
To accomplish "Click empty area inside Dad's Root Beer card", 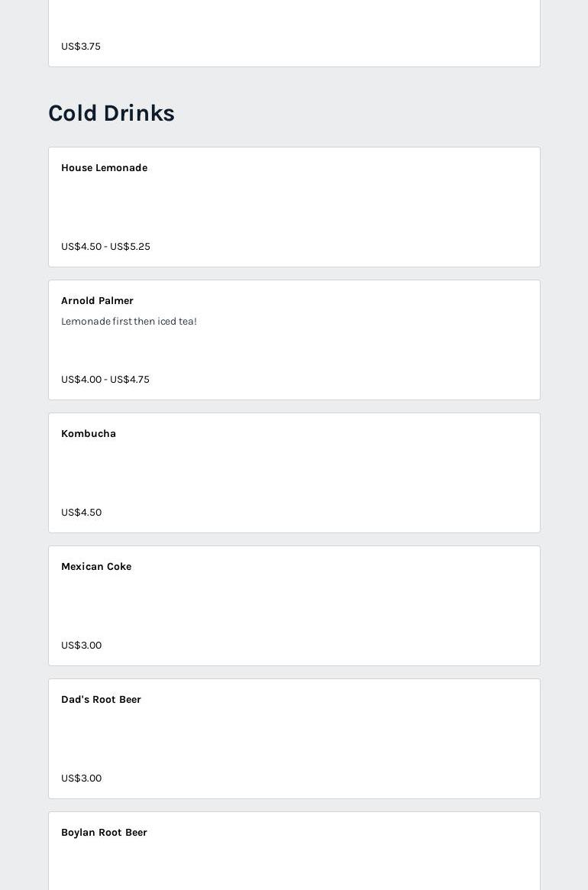I will tap(305, 739).
